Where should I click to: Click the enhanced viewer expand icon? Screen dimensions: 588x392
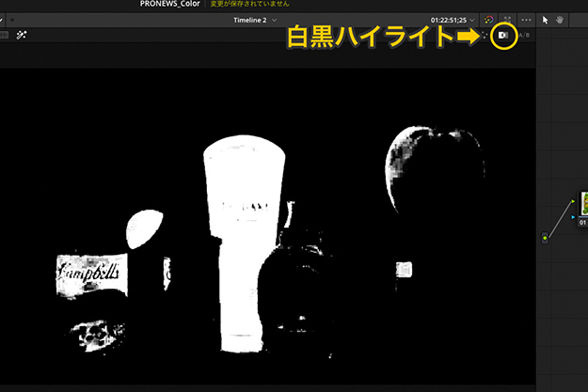coord(507,20)
